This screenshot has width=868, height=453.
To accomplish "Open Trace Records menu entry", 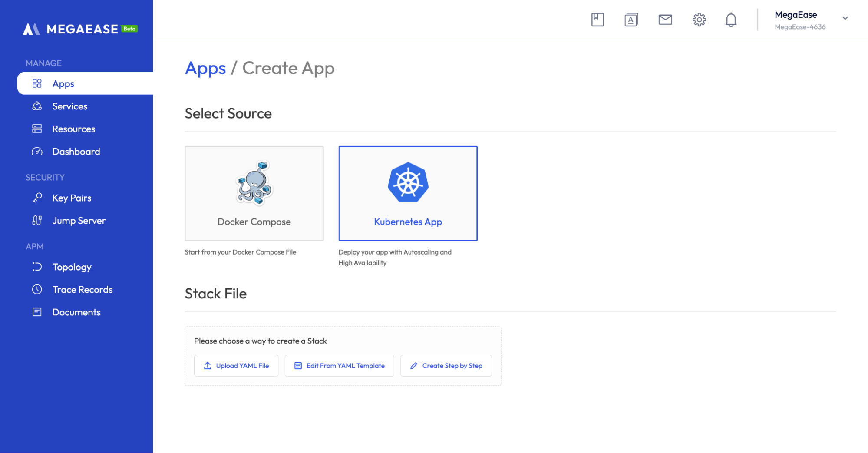I will 85,289.
